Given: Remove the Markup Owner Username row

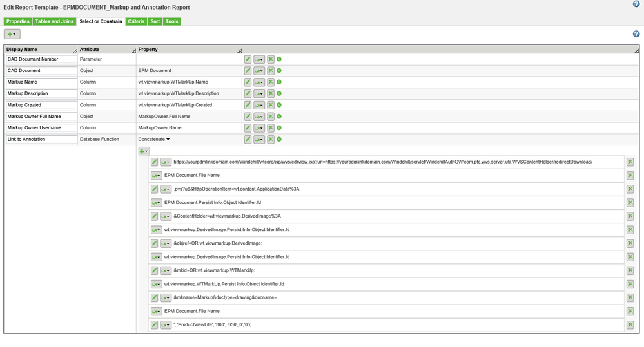Looking at the screenshot, I should tap(271, 128).
